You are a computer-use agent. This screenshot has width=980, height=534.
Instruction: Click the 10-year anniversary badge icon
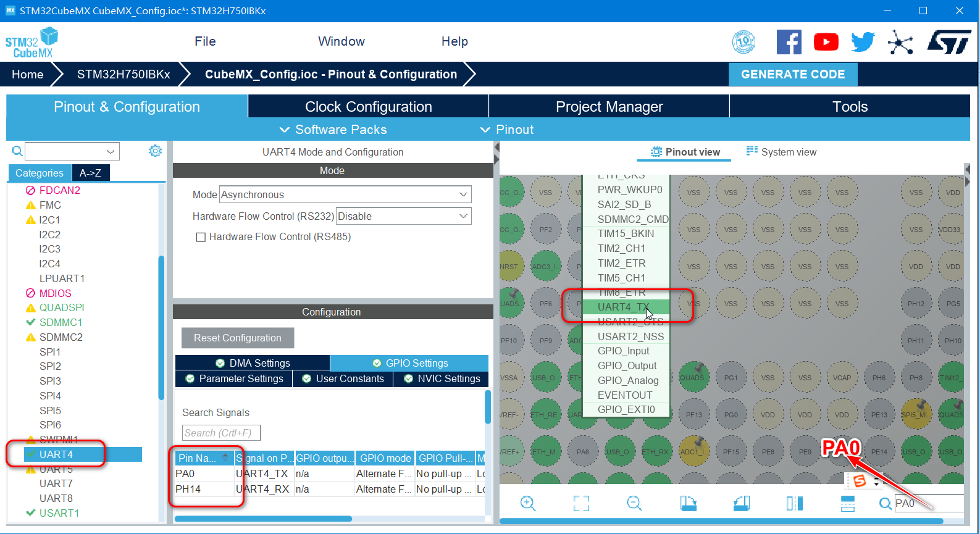coord(743,42)
